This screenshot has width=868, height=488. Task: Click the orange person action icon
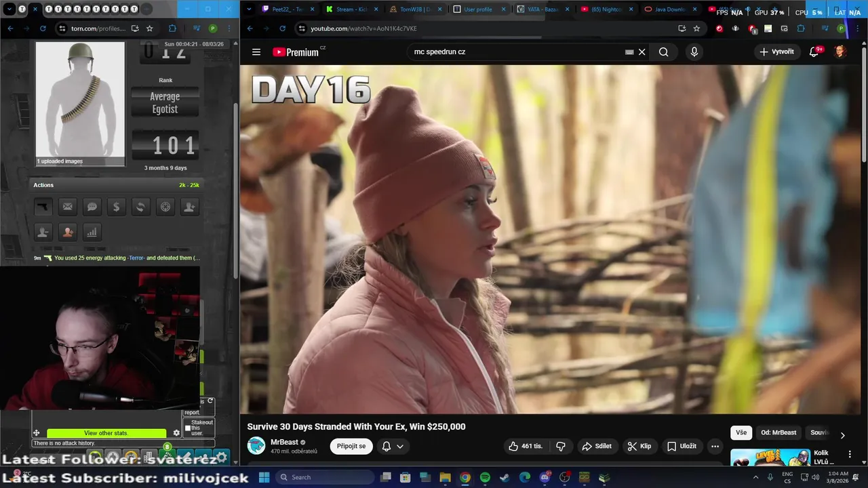tap(67, 232)
